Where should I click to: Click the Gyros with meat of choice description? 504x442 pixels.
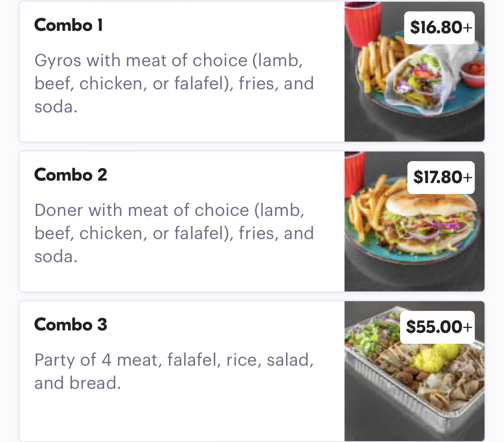(x=174, y=83)
